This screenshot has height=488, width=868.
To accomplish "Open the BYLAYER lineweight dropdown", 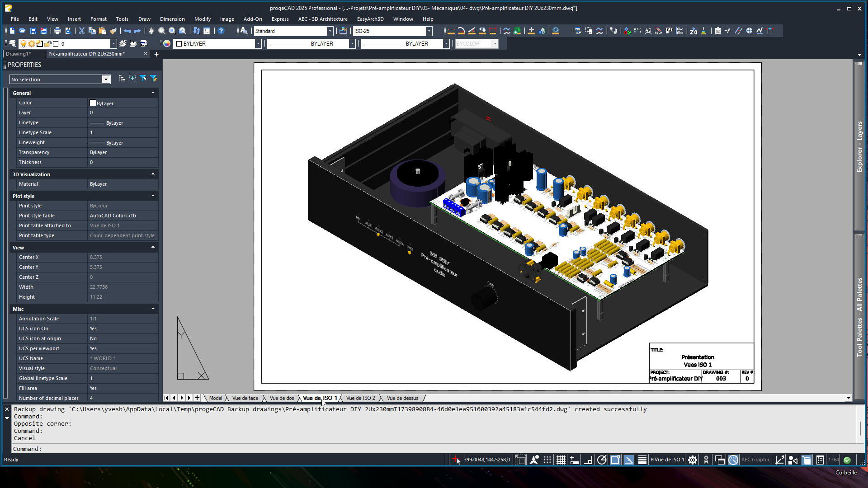I will pos(446,44).
